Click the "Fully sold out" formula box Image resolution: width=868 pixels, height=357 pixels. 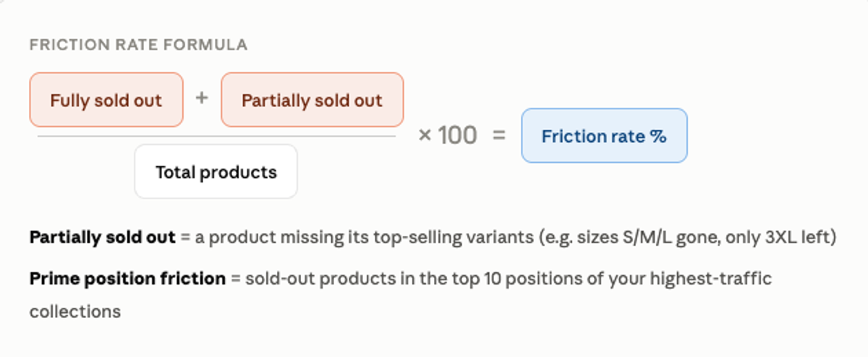(106, 100)
